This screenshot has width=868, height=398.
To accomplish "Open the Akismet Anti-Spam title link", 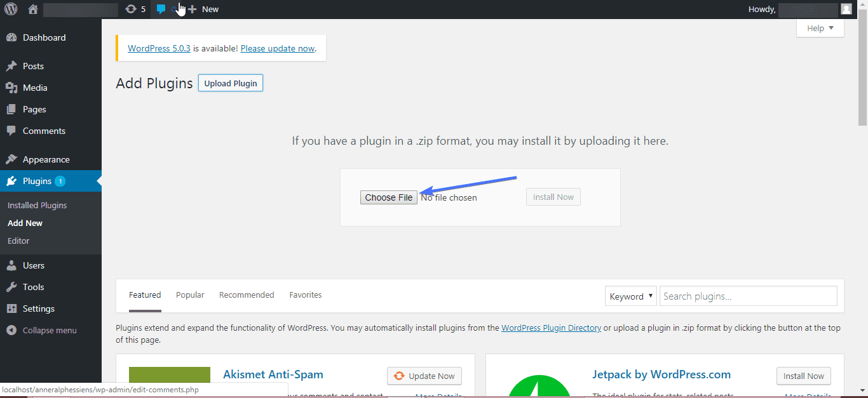I will click(273, 375).
